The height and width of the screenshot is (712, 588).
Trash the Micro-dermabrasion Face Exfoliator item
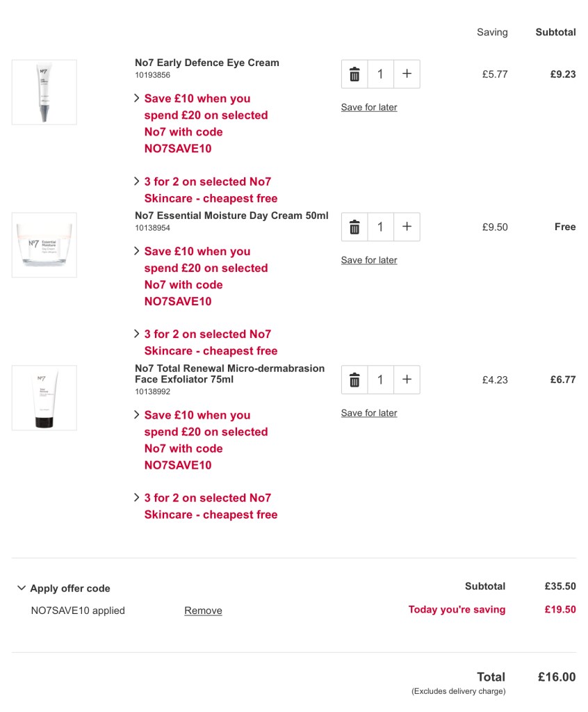point(354,380)
